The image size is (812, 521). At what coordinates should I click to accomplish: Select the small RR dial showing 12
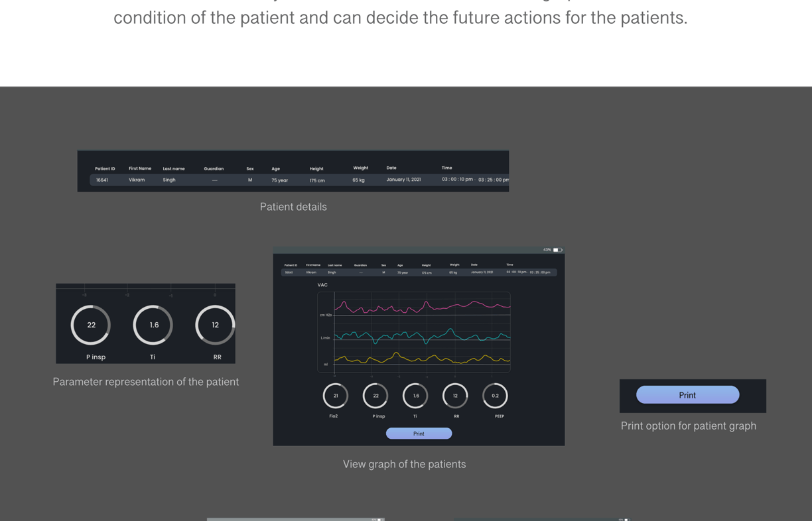pyautogui.click(x=455, y=396)
